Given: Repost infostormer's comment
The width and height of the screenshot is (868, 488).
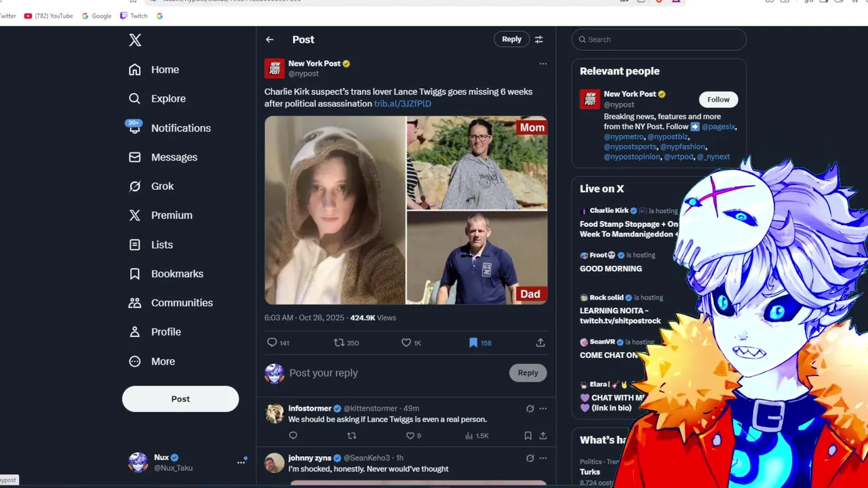Looking at the screenshot, I should (351, 436).
